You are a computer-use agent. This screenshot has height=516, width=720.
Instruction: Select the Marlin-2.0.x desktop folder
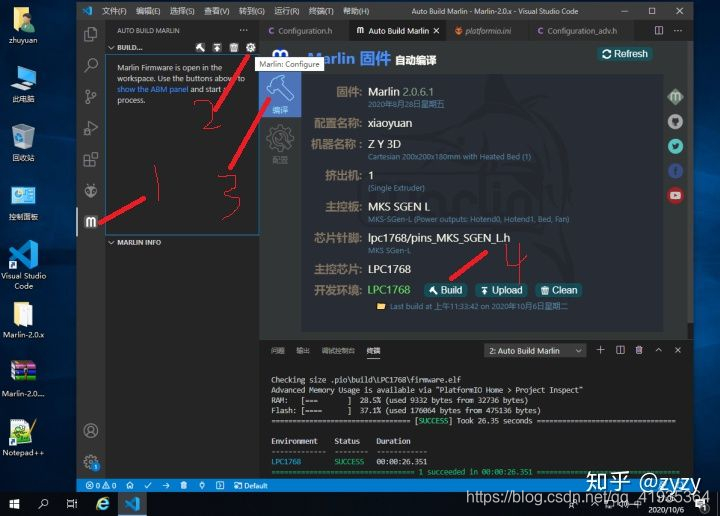click(x=23, y=320)
